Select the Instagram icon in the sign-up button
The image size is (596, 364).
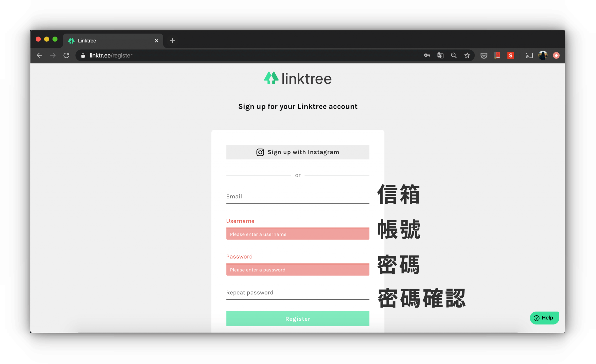(260, 152)
